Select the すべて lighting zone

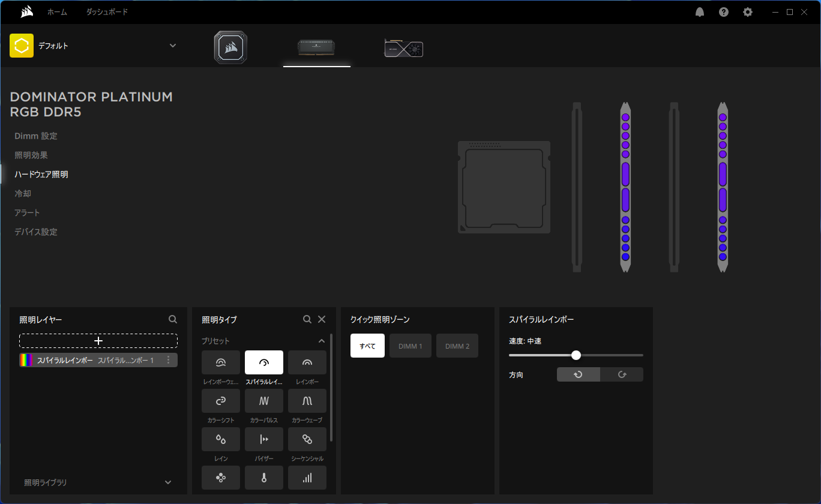pos(367,346)
